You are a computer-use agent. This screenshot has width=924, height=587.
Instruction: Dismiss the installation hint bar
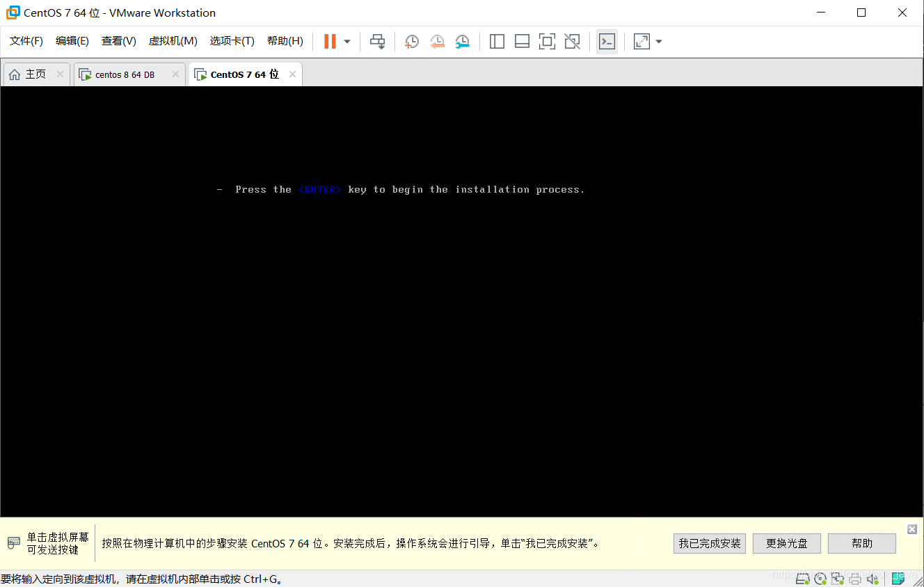coord(911,529)
